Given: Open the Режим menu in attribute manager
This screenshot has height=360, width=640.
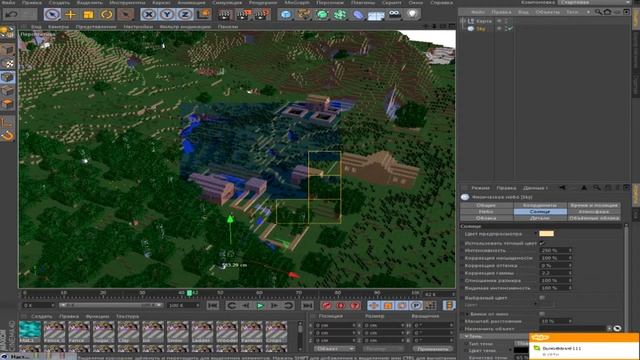Looking at the screenshot, I should click(x=480, y=188).
